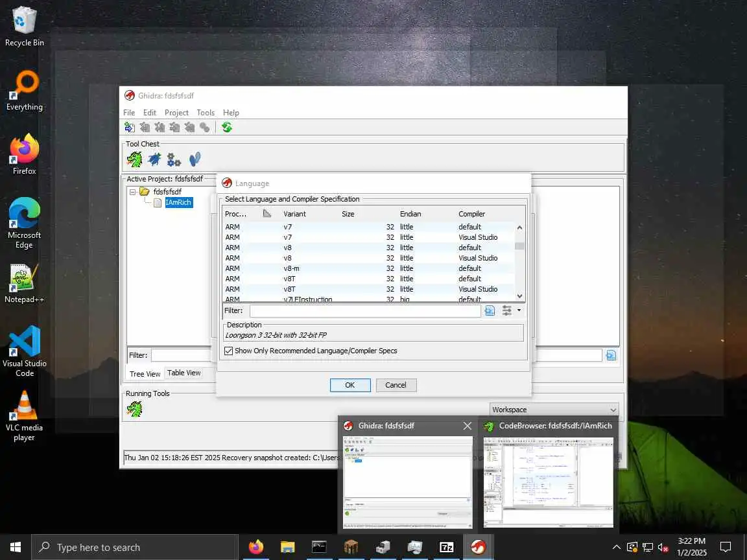Image resolution: width=747 pixels, height=560 pixels.
Task: Confirm language selection with OK
Action: pos(350,385)
